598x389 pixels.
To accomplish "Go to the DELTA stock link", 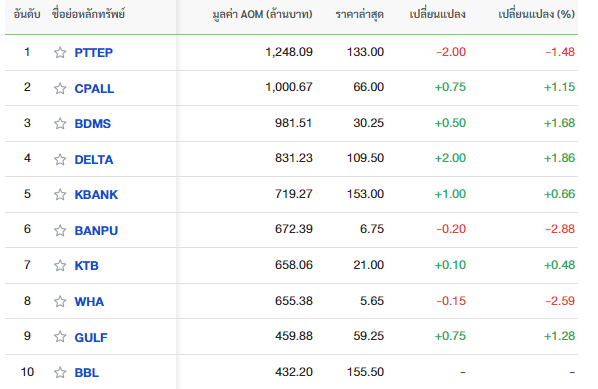I will pos(94,159).
